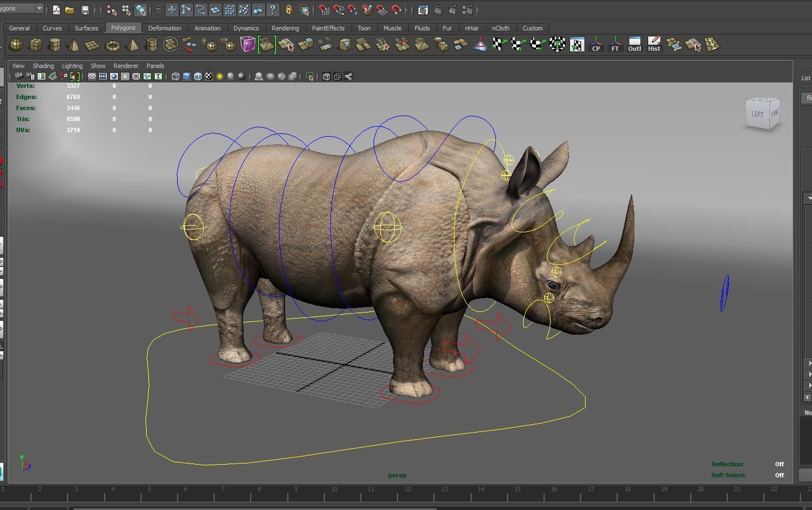Toggle textured display checker icon
Screen dimensions: 812x510
(209, 76)
